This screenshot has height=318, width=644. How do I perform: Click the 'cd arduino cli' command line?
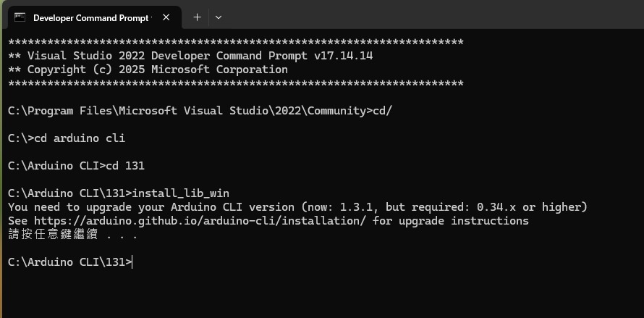67,138
